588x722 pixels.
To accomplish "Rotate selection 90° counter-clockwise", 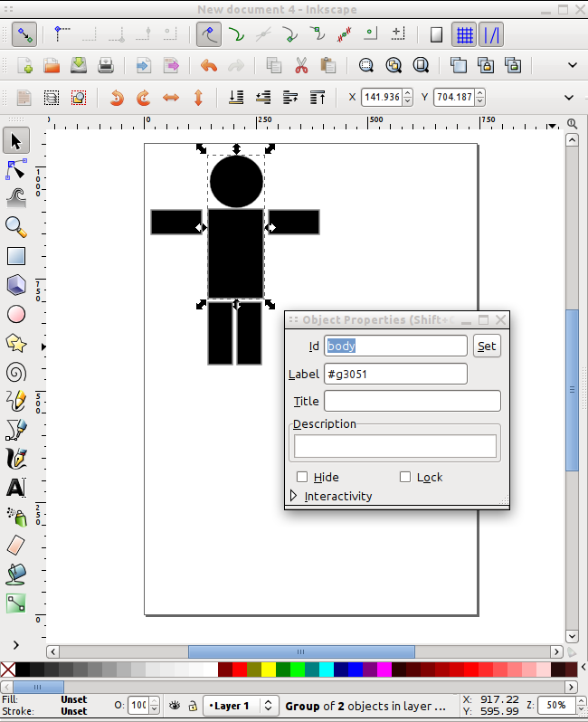I will tap(117, 98).
